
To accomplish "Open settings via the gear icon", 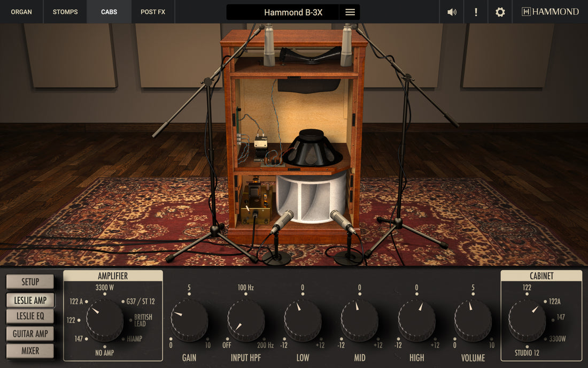I will (x=500, y=12).
